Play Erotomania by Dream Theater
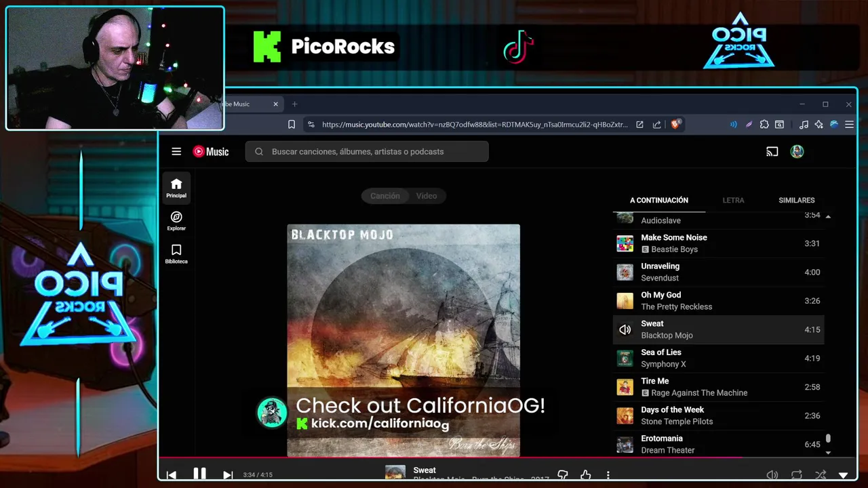Viewport: 868px width, 488px height. tap(719, 444)
